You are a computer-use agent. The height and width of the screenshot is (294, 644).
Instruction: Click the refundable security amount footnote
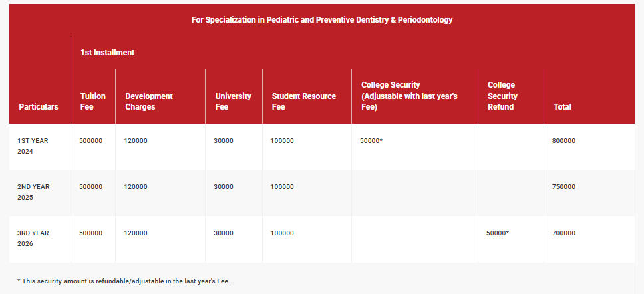(x=124, y=281)
